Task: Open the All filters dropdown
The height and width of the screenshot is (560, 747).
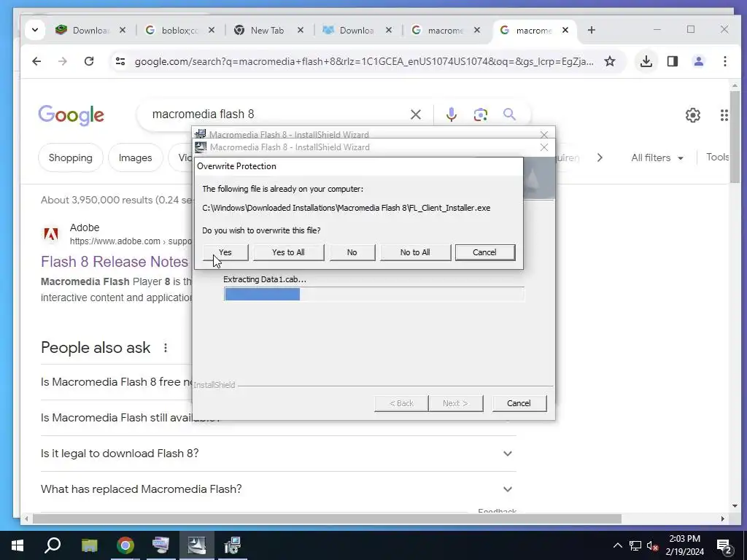Action: [x=657, y=157]
